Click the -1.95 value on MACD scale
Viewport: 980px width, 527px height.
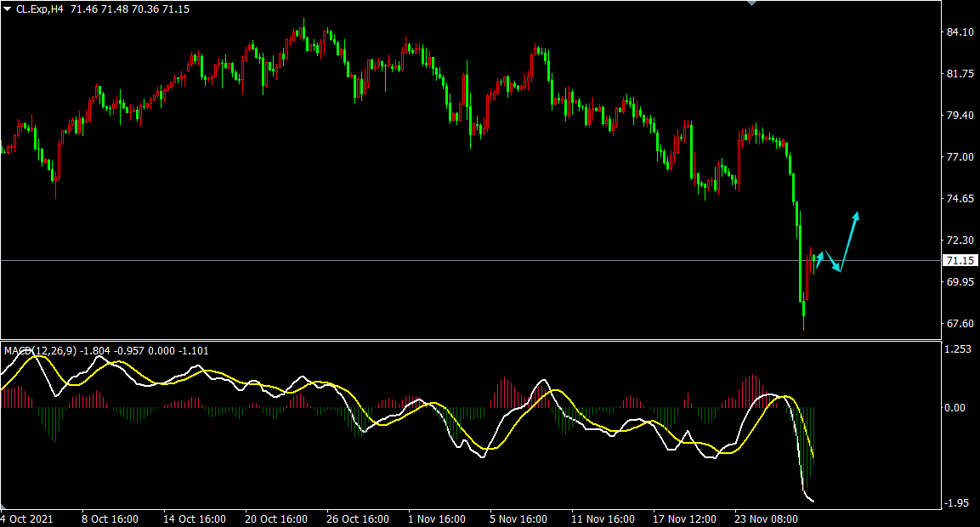pos(958,503)
